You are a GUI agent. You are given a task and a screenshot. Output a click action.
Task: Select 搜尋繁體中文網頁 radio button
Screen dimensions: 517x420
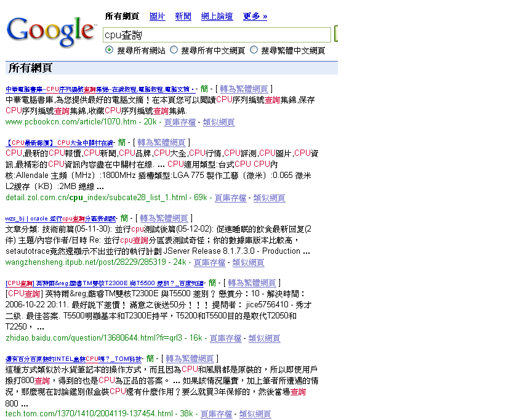[x=254, y=50]
